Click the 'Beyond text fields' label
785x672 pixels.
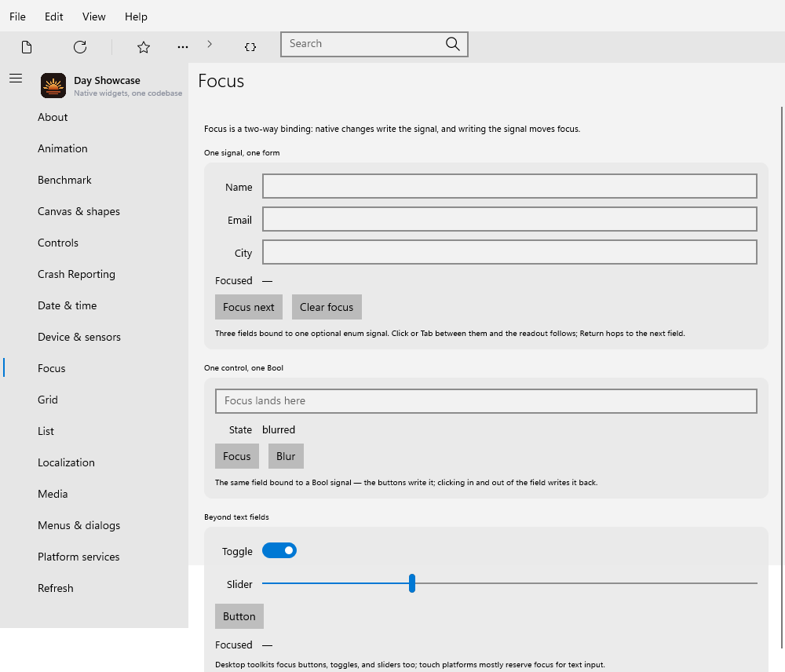pos(236,517)
